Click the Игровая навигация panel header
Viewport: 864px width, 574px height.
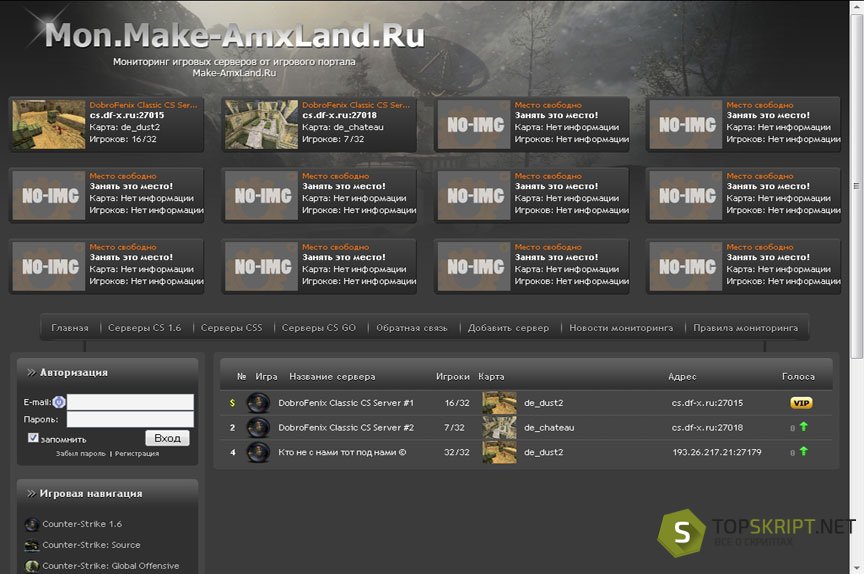[x=107, y=494]
